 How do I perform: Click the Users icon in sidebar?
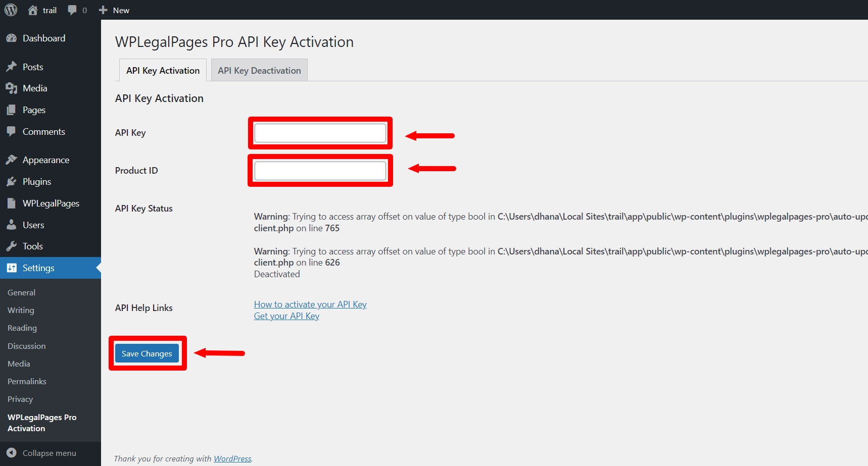click(x=12, y=225)
